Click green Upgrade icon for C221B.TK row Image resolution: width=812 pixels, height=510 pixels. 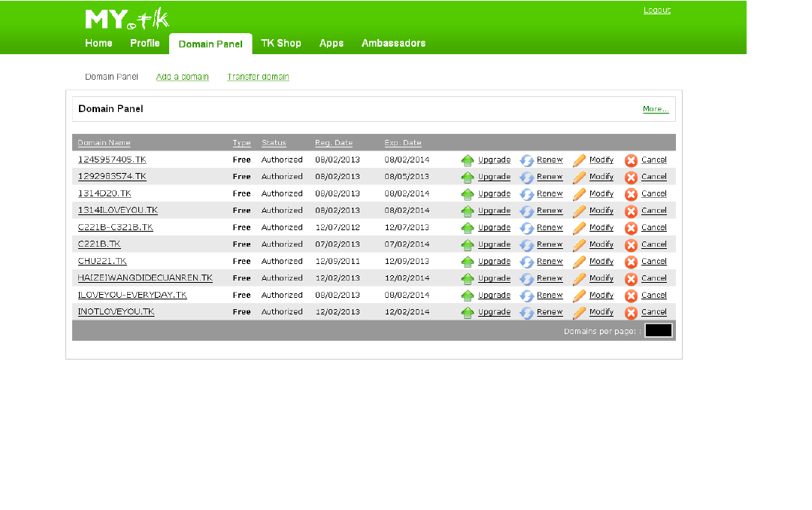(468, 245)
